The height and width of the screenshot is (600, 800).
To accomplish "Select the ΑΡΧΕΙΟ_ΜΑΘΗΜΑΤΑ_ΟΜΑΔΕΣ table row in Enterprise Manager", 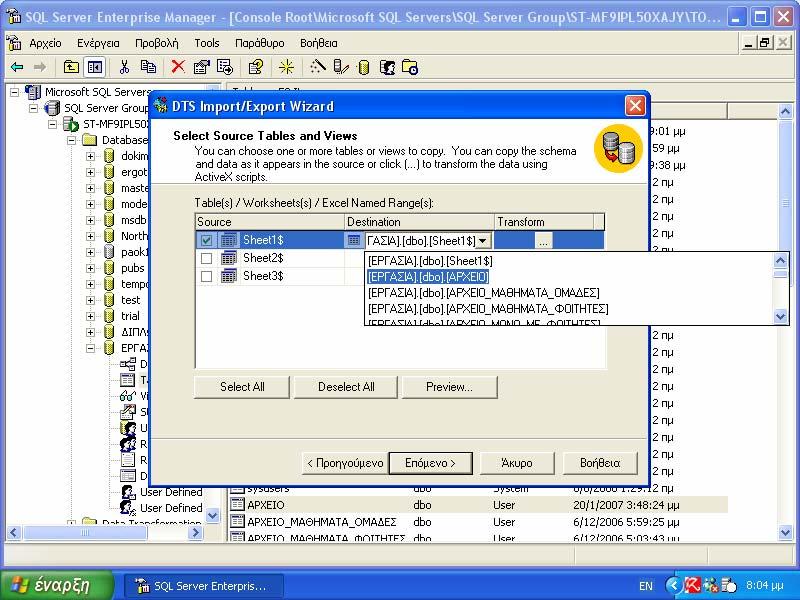I will (x=479, y=522).
